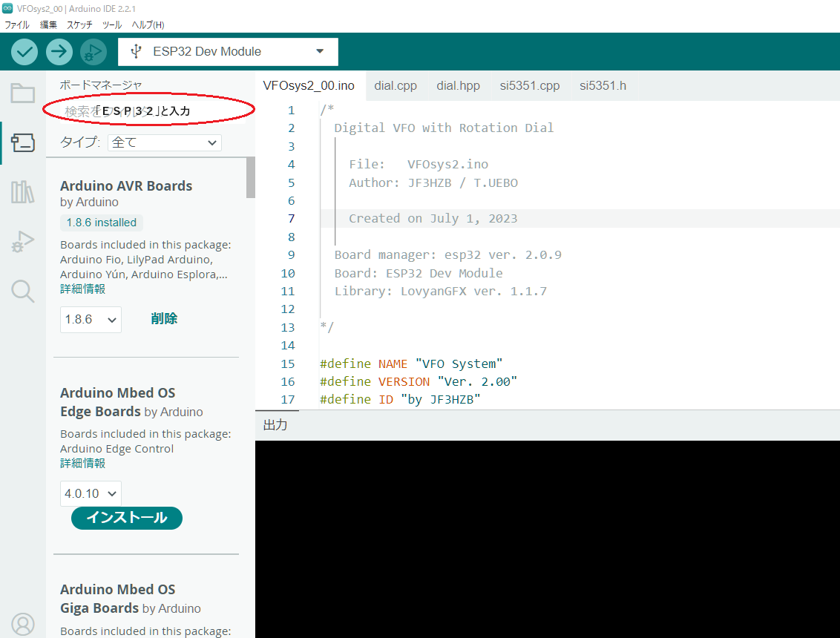The image size is (840, 638).
Task: Click line number 7 in the gutter
Action: tap(291, 219)
